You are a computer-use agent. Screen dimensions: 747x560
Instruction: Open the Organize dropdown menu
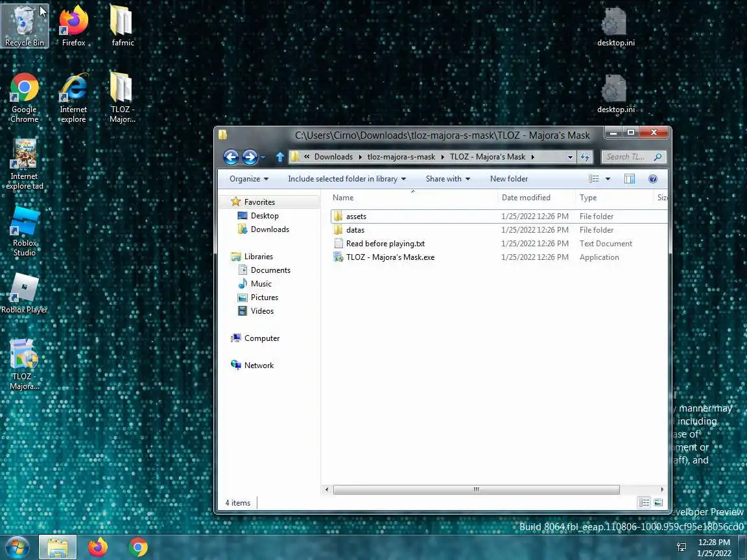coord(249,179)
